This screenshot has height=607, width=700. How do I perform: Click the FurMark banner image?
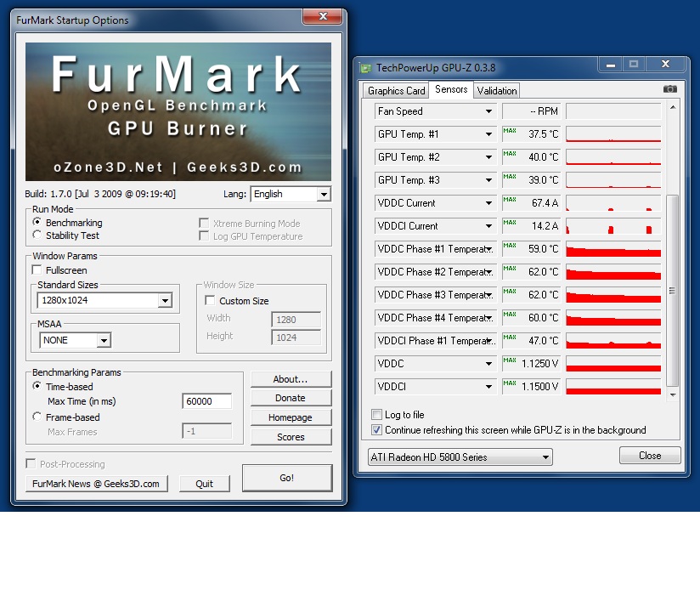(x=178, y=111)
